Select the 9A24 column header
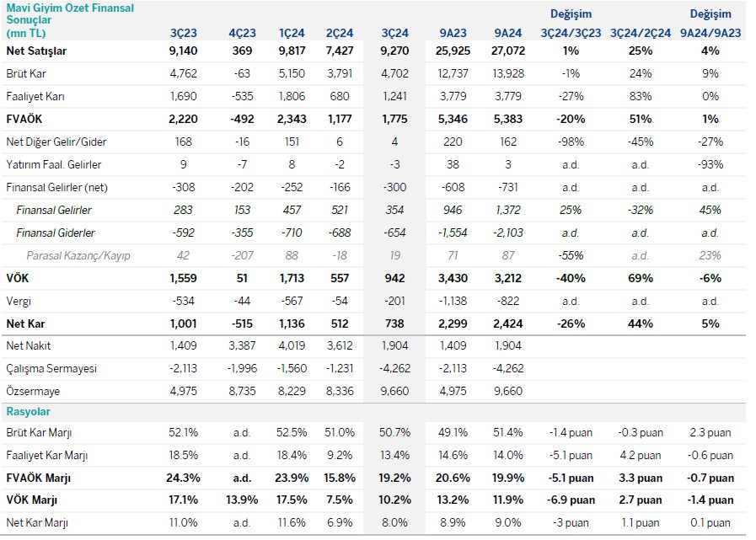 507,33
